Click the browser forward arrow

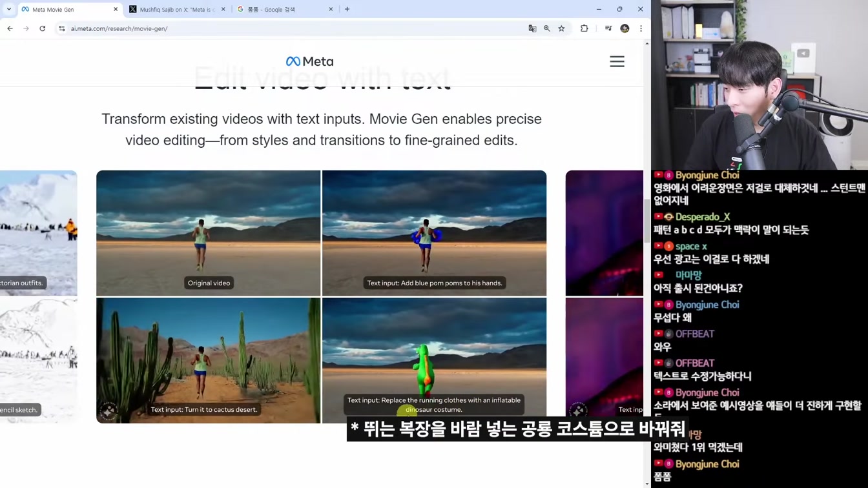click(x=26, y=28)
